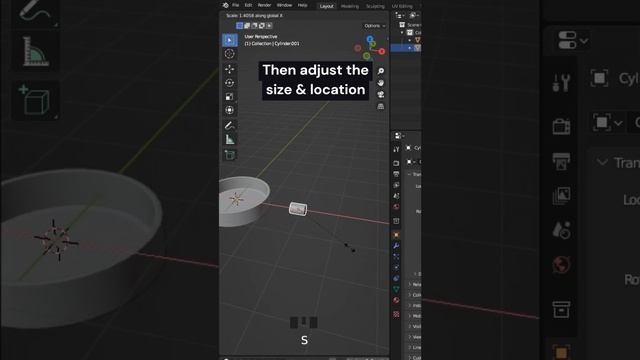Select the Measure tool
Screen dimensions: 640x360
(x=230, y=140)
